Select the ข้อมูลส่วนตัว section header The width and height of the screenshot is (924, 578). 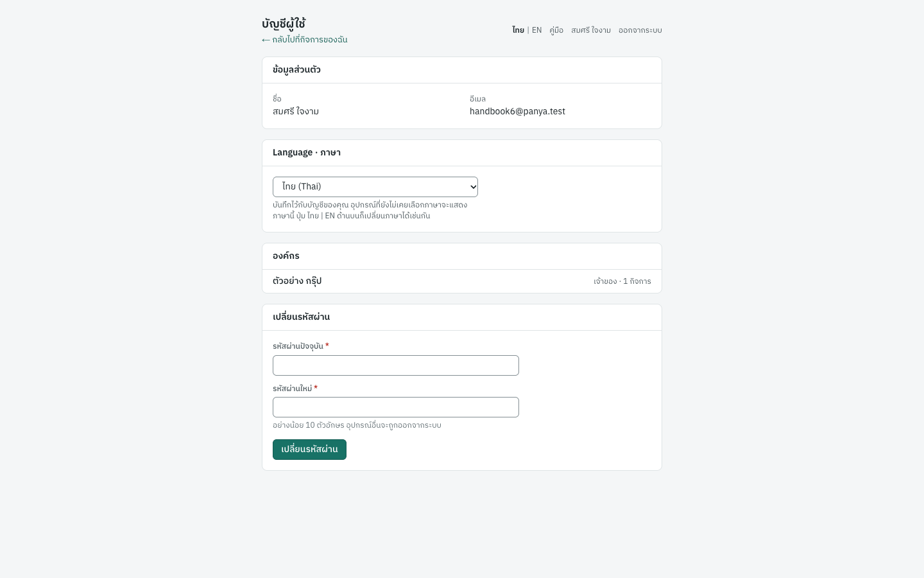point(296,69)
